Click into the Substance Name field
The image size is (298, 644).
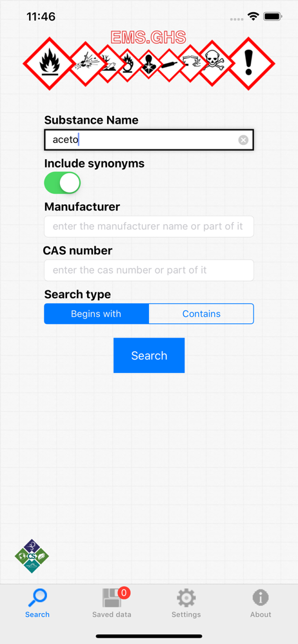pyautogui.click(x=149, y=140)
